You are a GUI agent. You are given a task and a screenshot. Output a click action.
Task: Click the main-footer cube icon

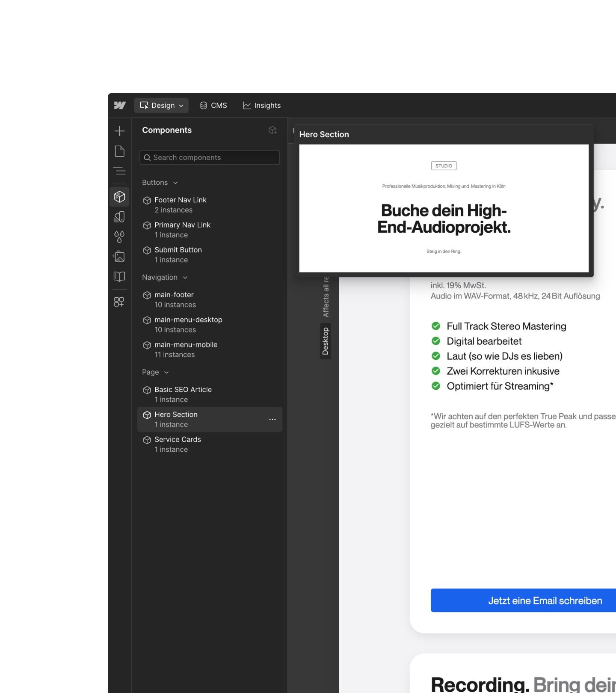(x=147, y=295)
